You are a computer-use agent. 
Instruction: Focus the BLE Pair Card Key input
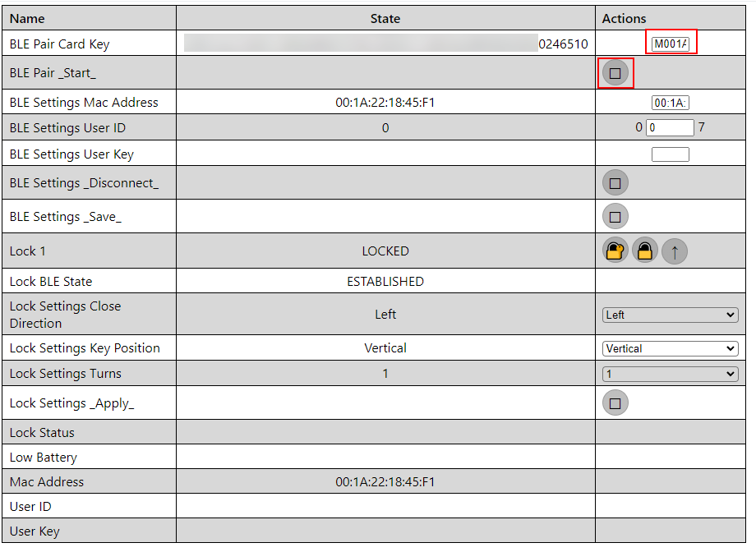(x=671, y=44)
